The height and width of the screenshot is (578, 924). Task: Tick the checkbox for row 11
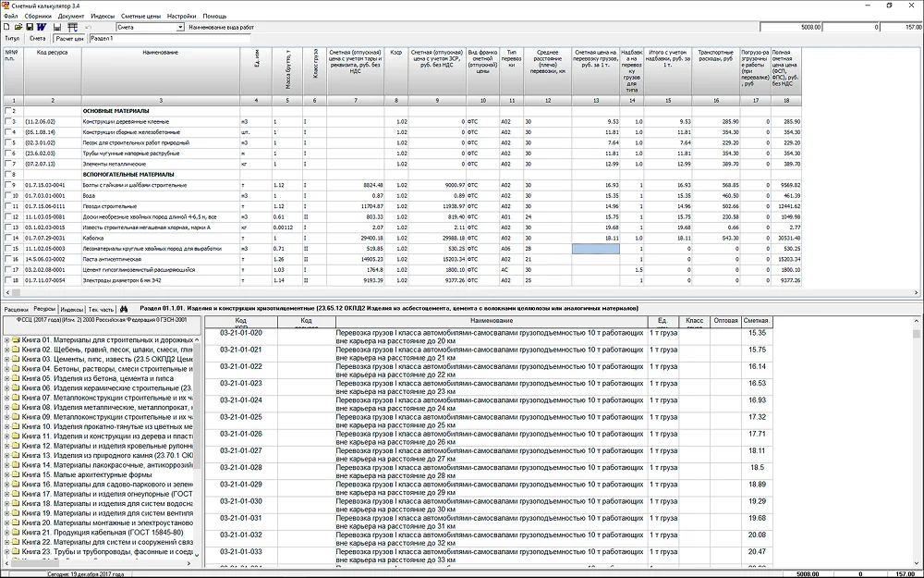7,206
